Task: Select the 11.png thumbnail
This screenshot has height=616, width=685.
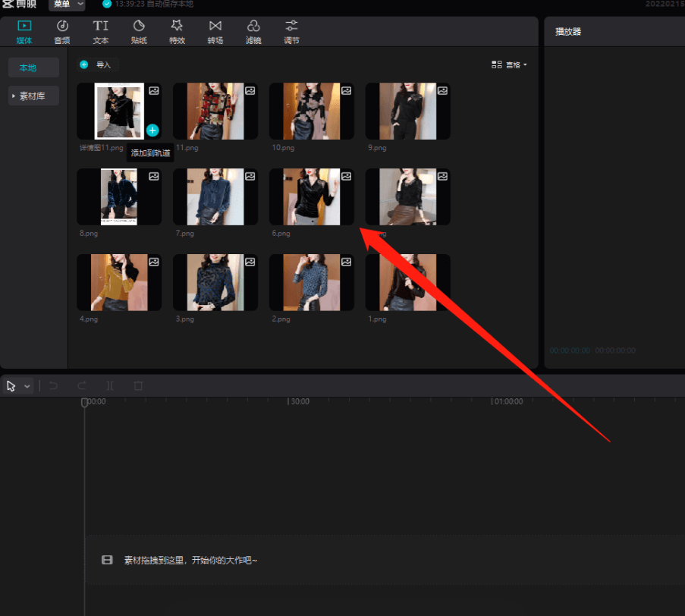Action: click(215, 111)
